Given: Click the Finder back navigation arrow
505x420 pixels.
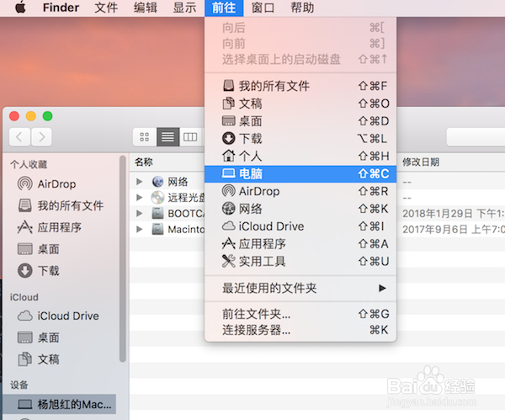Looking at the screenshot, I should [x=19, y=137].
